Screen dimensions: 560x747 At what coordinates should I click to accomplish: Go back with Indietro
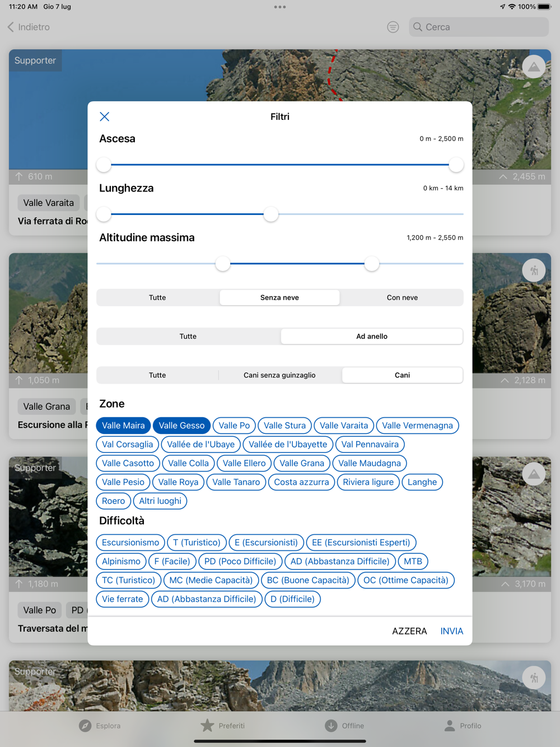coord(29,27)
